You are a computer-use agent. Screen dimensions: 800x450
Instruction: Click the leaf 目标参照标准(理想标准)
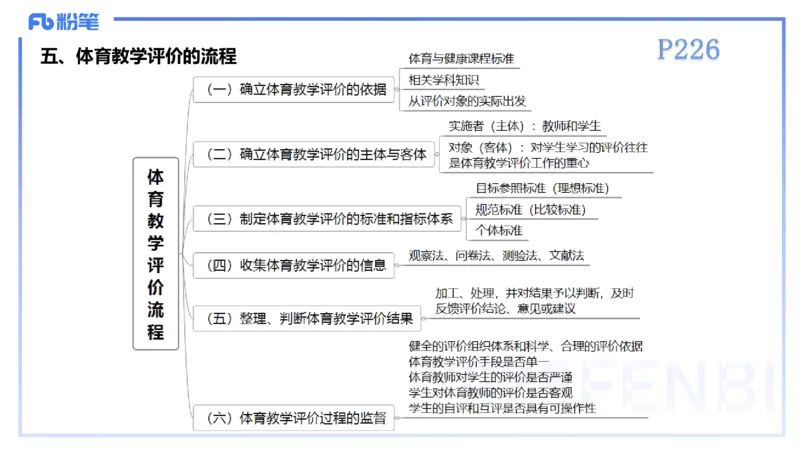click(542, 188)
